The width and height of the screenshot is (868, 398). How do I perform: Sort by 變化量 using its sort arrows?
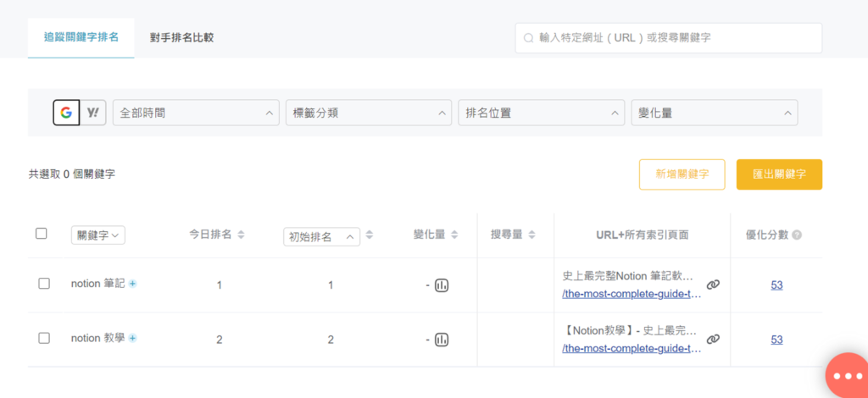(454, 235)
